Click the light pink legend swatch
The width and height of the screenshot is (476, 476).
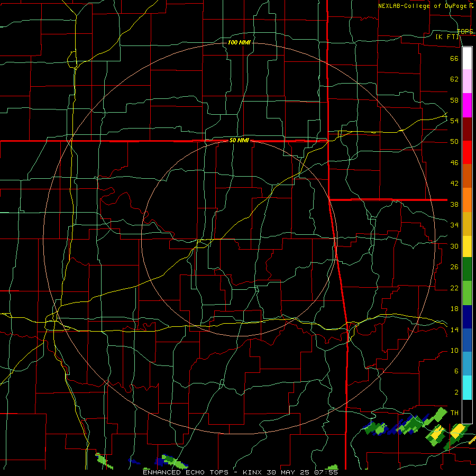pyautogui.click(x=467, y=81)
